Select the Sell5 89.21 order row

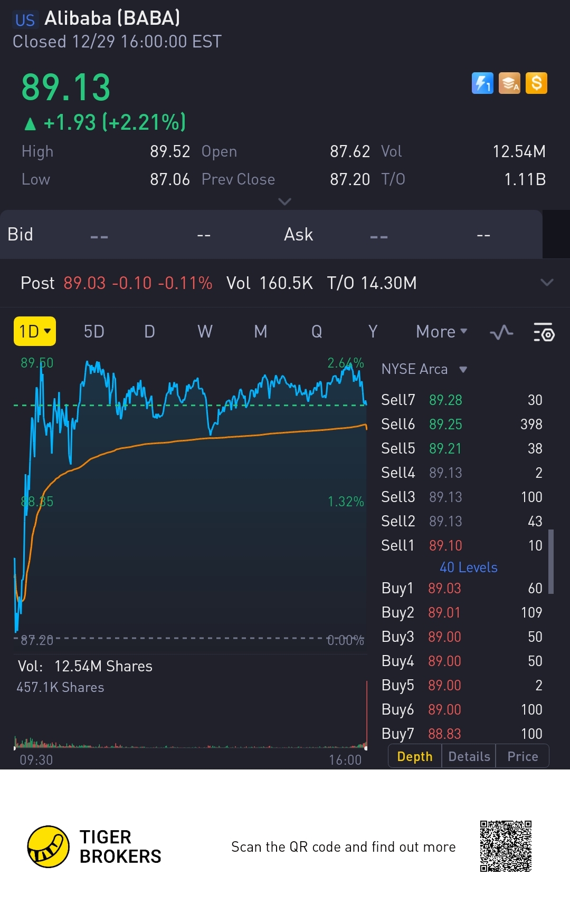tap(462, 448)
